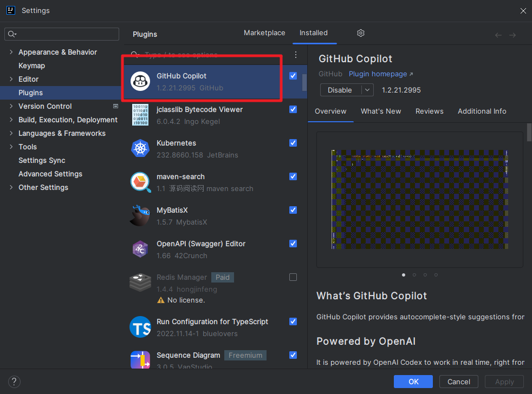Switch to the Marketplace tab
Image resolution: width=532 pixels, height=394 pixels.
click(x=264, y=33)
